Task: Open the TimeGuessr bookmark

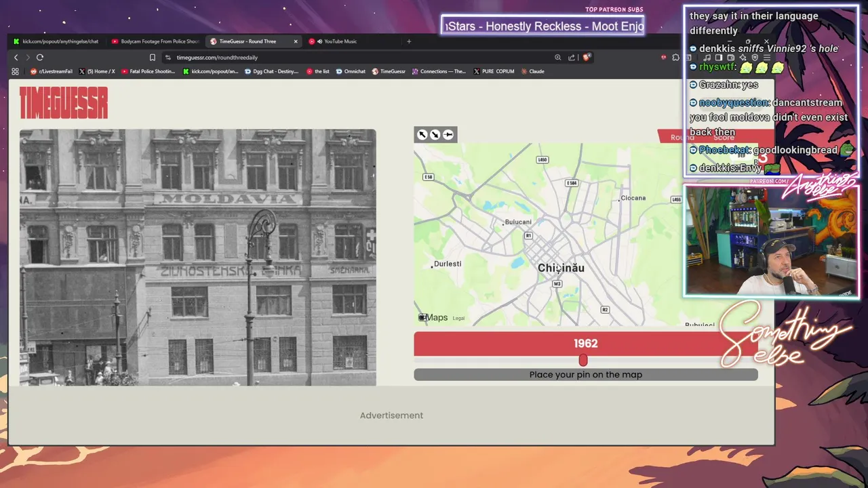Action: (389, 71)
